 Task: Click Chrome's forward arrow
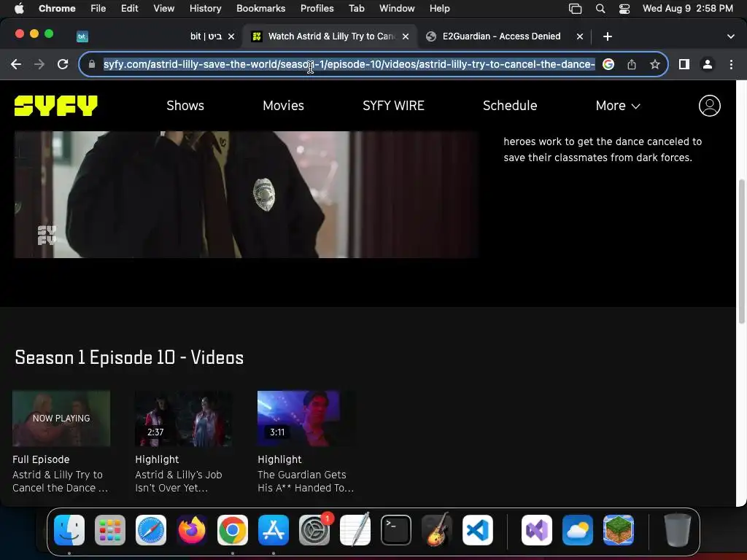pos(39,64)
